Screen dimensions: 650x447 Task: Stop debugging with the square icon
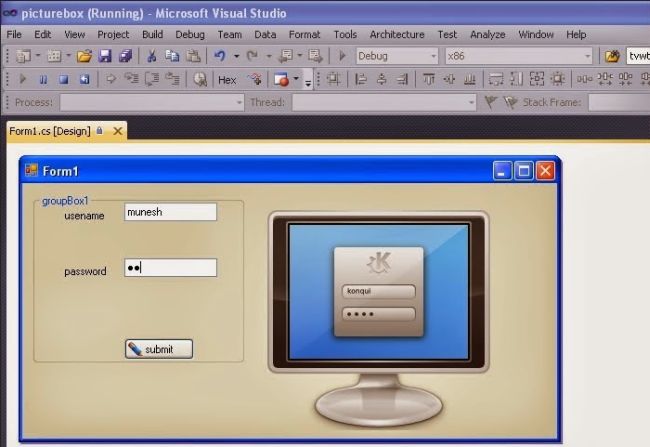click(63, 79)
